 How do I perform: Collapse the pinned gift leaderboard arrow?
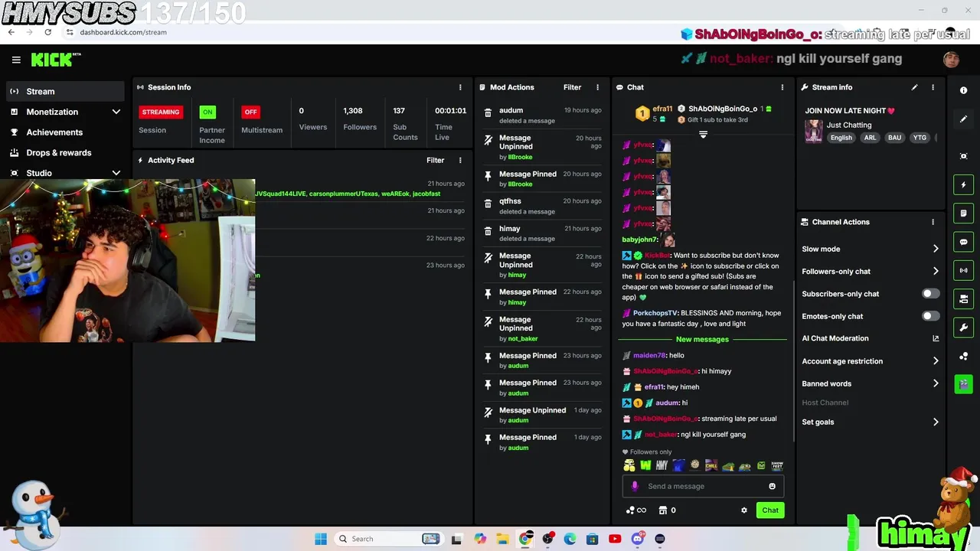coord(703,135)
